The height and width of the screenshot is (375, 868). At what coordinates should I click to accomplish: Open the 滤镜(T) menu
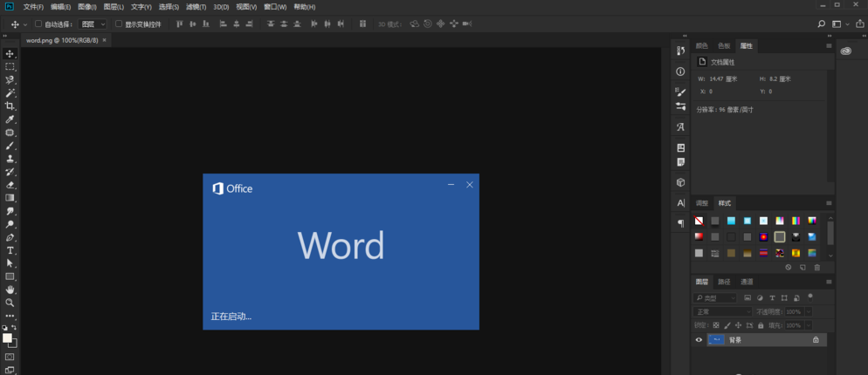[x=196, y=7]
